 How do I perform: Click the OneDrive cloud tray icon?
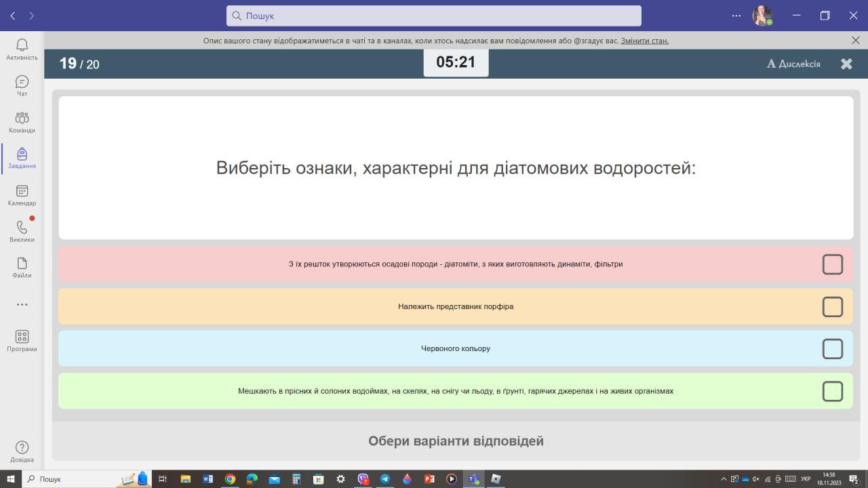coord(745,479)
